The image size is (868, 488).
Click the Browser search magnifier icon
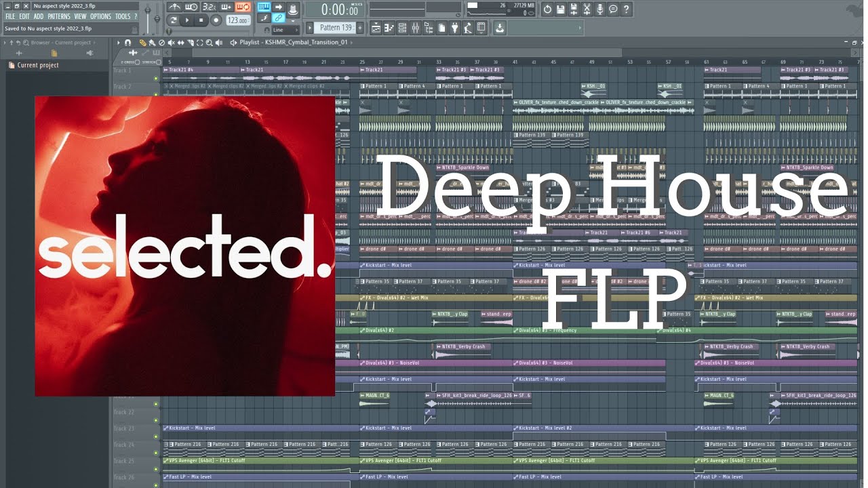click(26, 43)
